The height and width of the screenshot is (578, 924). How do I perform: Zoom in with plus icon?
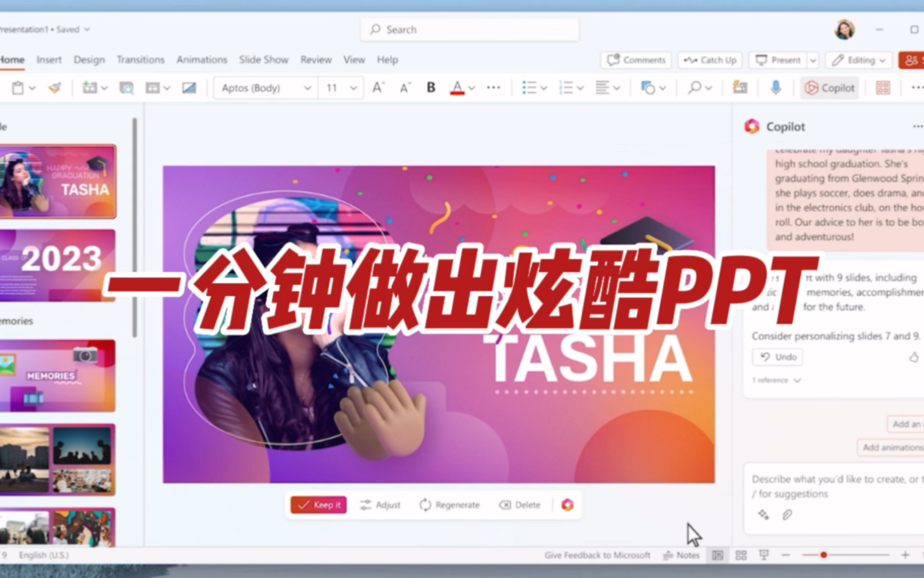pyautogui.click(x=905, y=555)
